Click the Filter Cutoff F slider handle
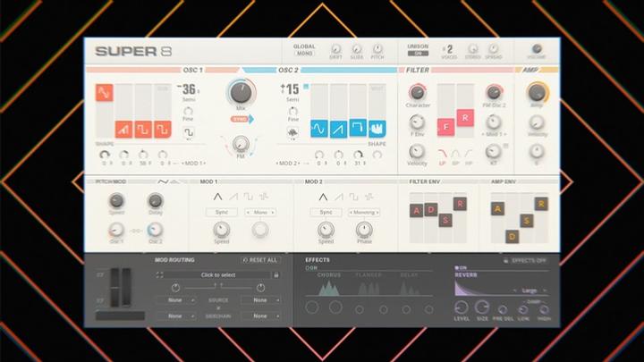Viewport: 644px width, 362px height. pos(445,127)
